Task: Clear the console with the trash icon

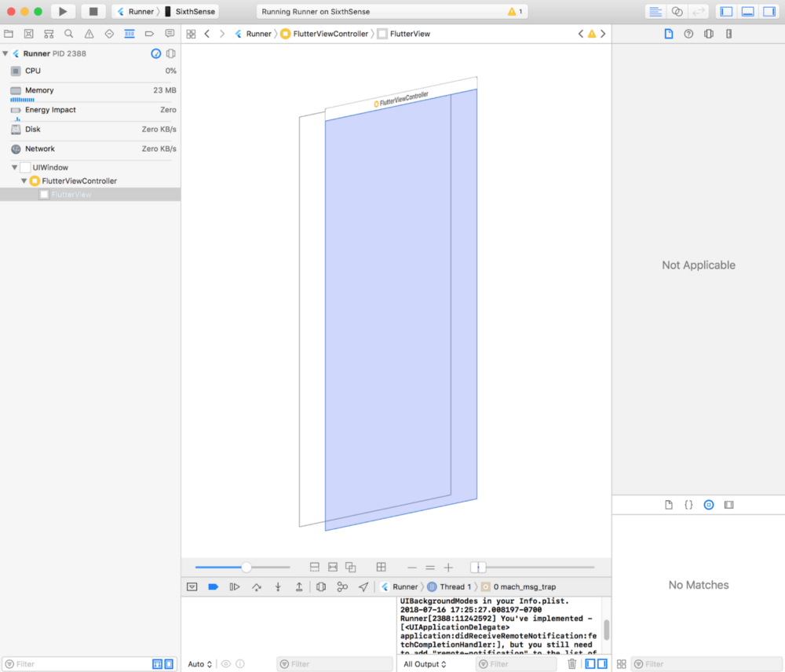Action: tap(571, 664)
